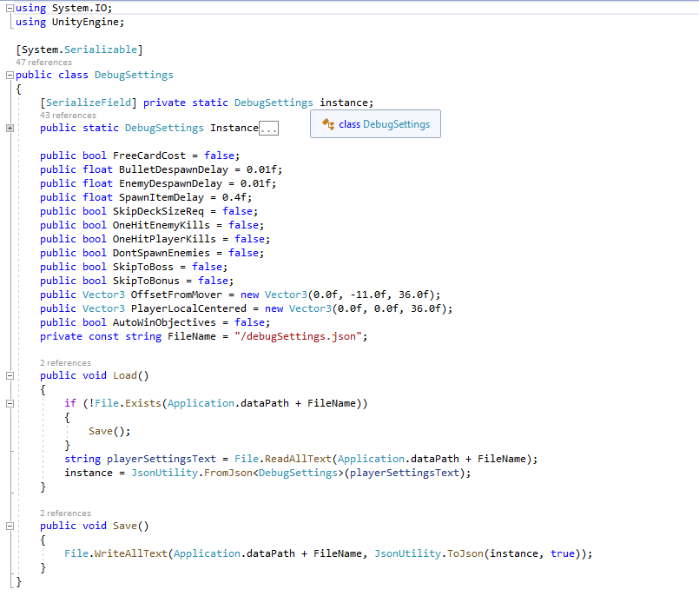
Task: Click JsonUtility.ToJson call
Action: (x=429, y=553)
